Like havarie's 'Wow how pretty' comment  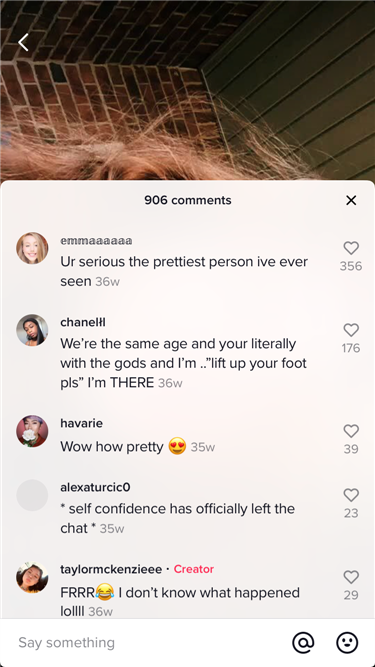point(351,431)
